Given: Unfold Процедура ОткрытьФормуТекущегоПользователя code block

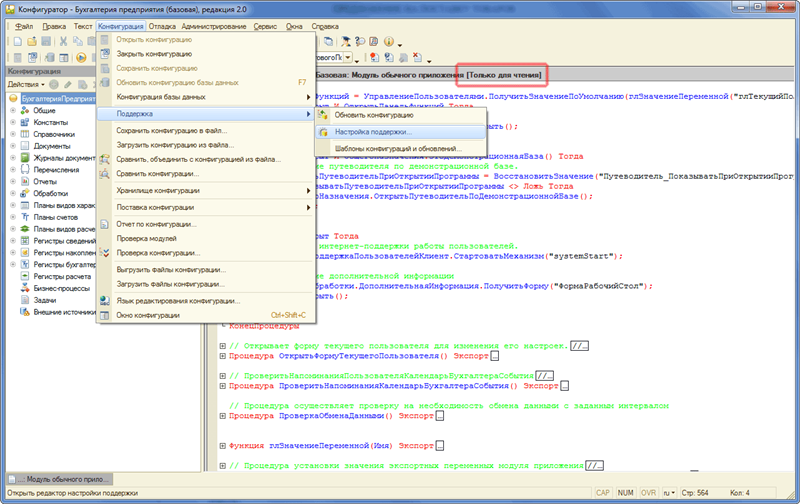Looking at the screenshot, I should pos(223,356).
